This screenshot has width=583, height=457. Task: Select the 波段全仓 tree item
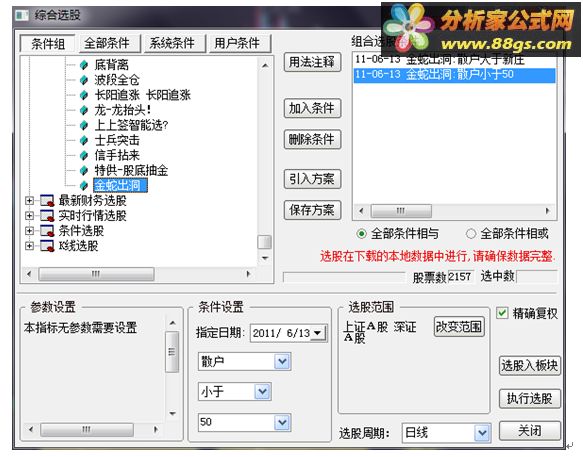[x=117, y=80]
